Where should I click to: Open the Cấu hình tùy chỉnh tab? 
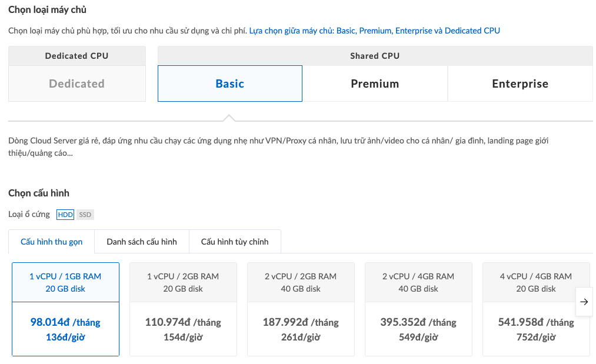235,242
